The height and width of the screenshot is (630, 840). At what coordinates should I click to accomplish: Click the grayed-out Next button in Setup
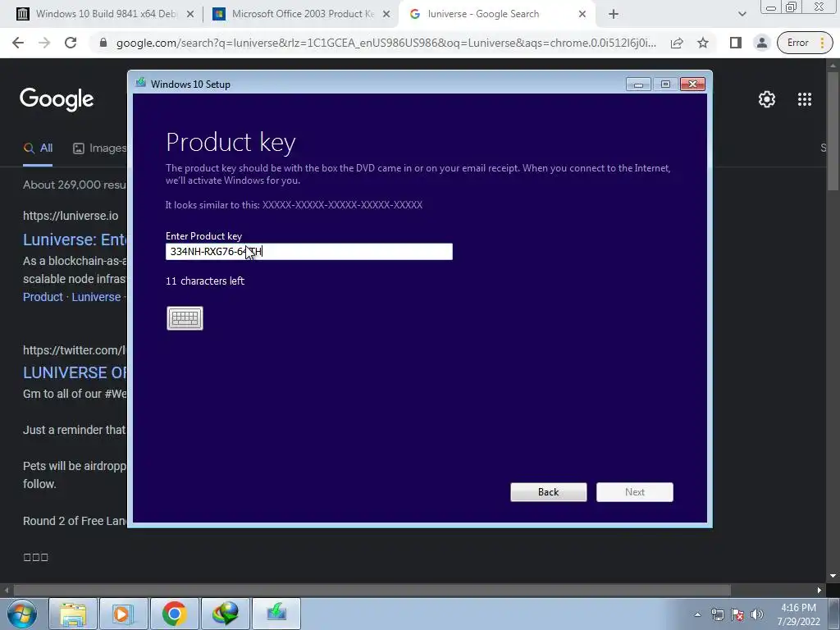click(634, 492)
